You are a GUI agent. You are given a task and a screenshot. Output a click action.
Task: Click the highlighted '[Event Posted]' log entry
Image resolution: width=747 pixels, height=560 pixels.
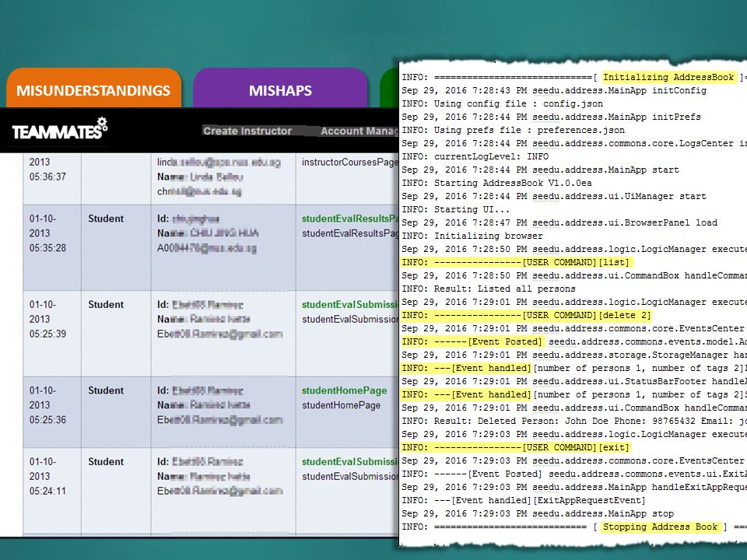pyautogui.click(x=472, y=342)
